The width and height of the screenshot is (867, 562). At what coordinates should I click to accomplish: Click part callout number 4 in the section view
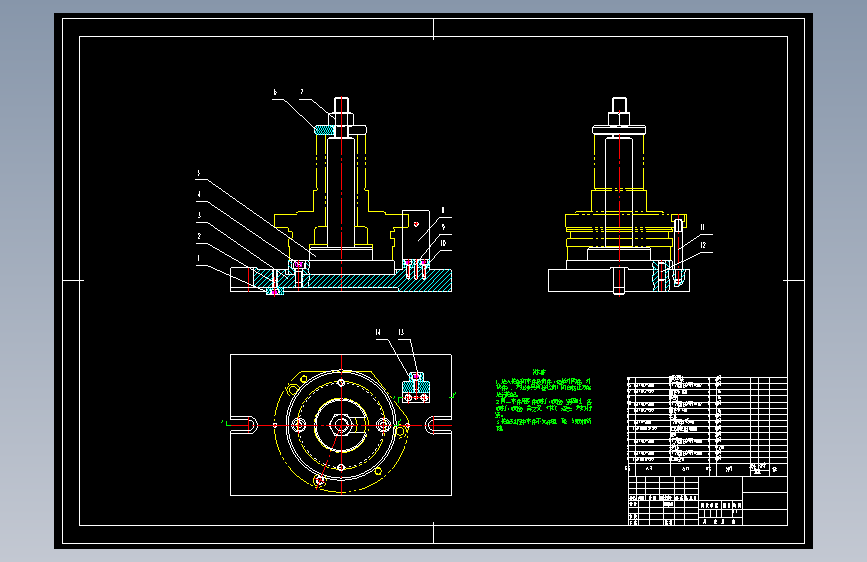[x=199, y=195]
